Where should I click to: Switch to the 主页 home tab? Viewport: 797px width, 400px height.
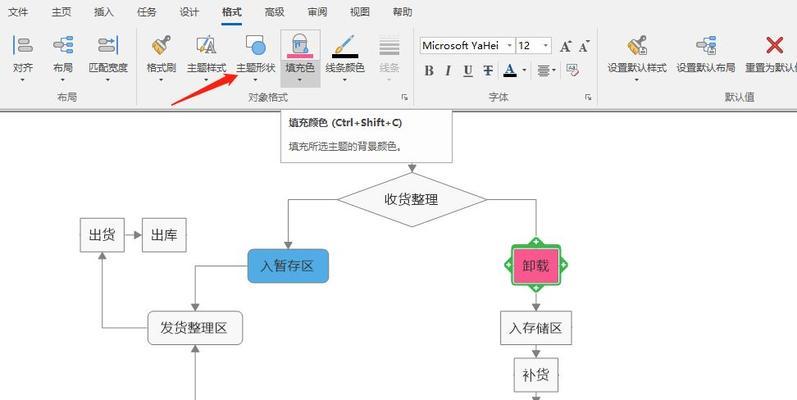click(x=61, y=12)
